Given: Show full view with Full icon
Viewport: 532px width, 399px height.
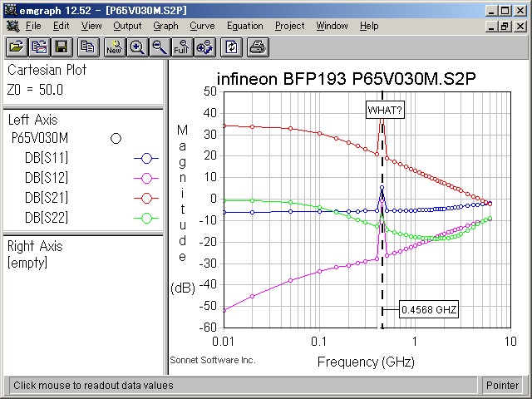Looking at the screenshot, I should (182, 47).
